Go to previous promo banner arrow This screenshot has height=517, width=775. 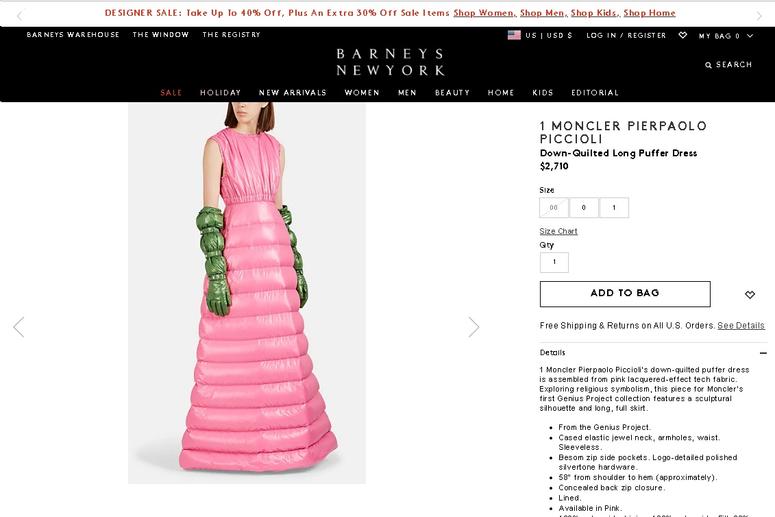(x=19, y=16)
